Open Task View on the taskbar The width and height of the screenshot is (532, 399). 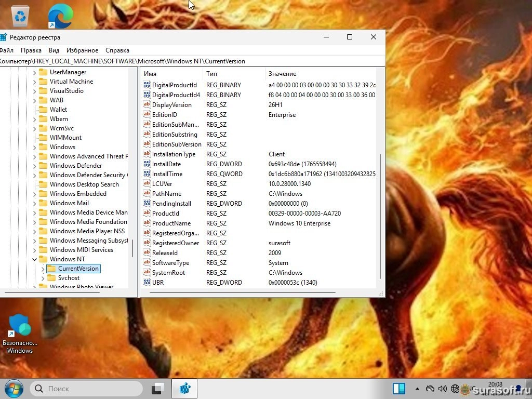(158, 389)
